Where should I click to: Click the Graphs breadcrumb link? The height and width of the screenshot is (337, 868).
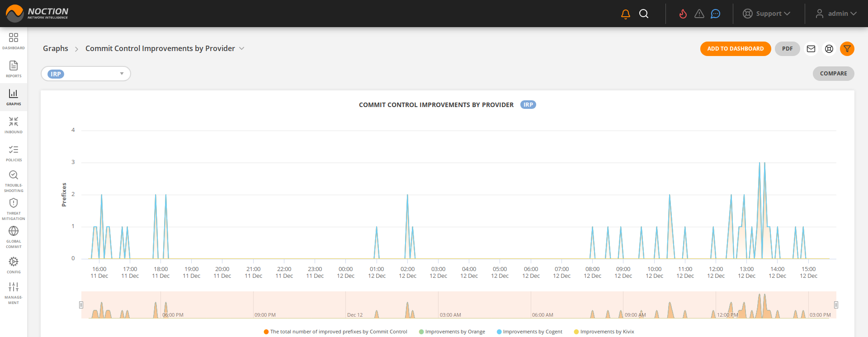tap(56, 48)
